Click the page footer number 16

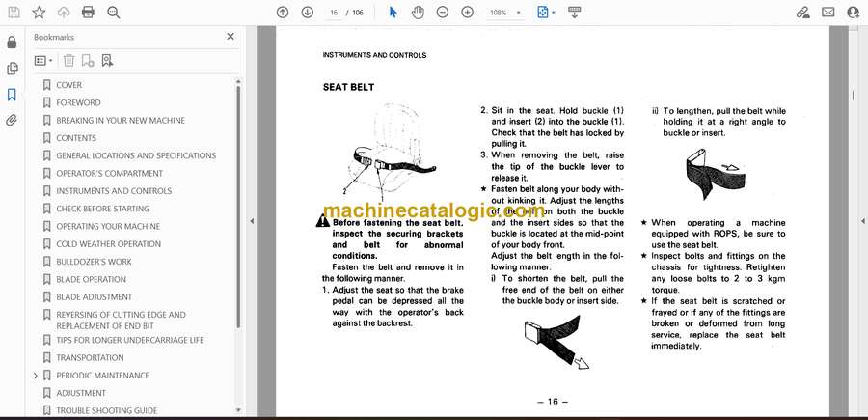pos(553,402)
